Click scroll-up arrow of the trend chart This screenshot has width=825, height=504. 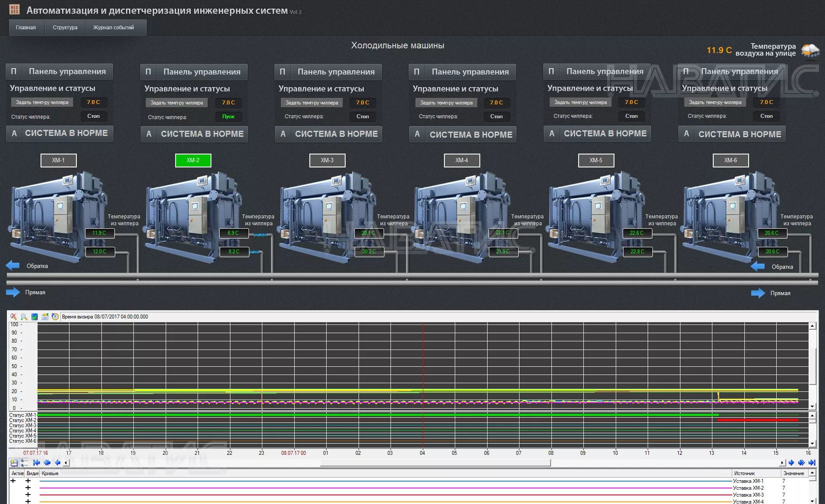click(812, 326)
